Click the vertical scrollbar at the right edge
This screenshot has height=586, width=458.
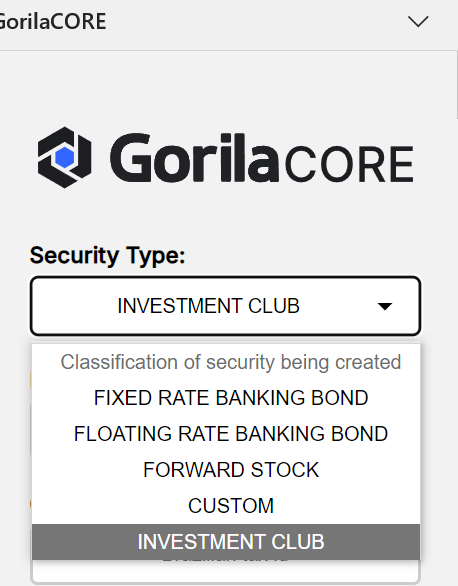point(456,86)
